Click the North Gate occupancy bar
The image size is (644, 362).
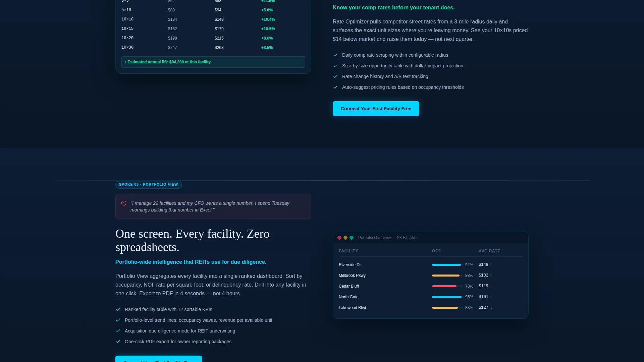click(447, 297)
